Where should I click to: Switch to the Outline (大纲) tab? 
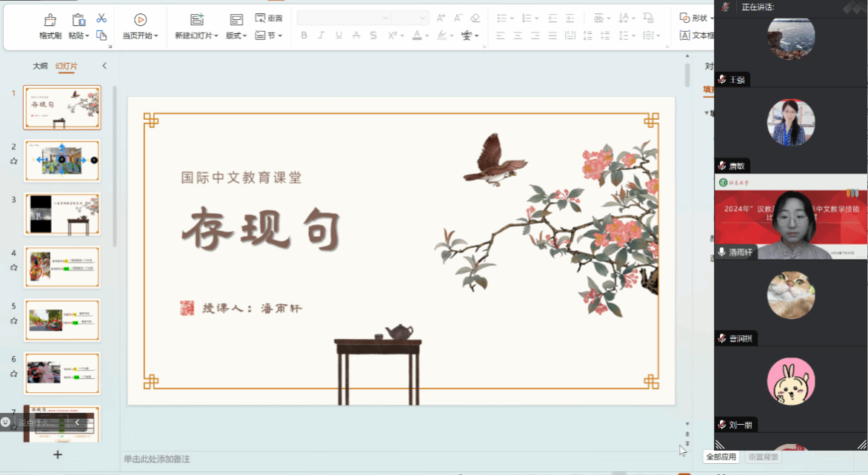40,66
